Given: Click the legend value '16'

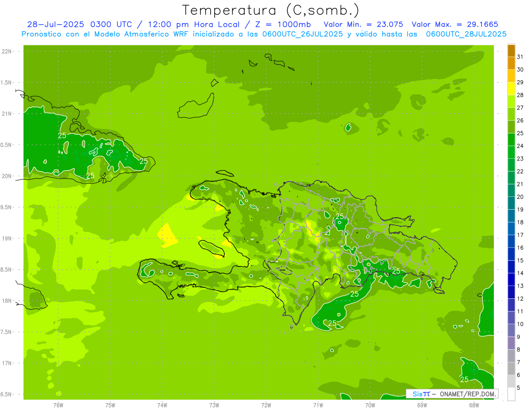Looking at the screenshot, I should coord(520,248).
